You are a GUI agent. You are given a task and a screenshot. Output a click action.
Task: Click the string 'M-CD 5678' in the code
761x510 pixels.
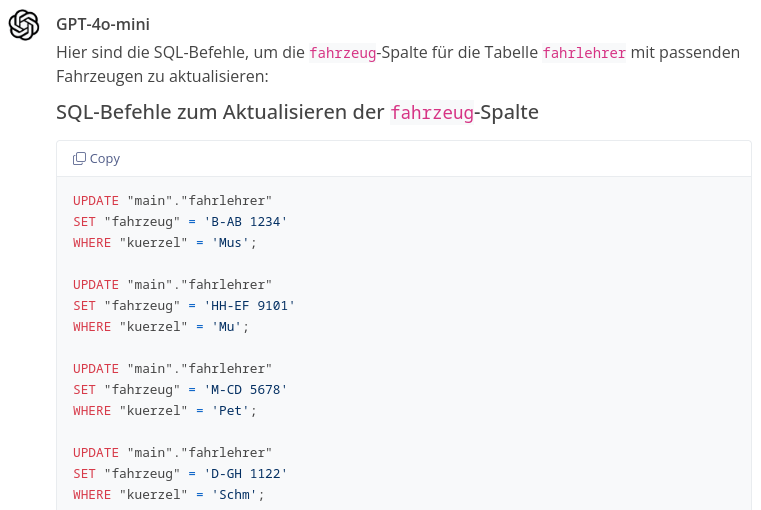tap(246, 390)
